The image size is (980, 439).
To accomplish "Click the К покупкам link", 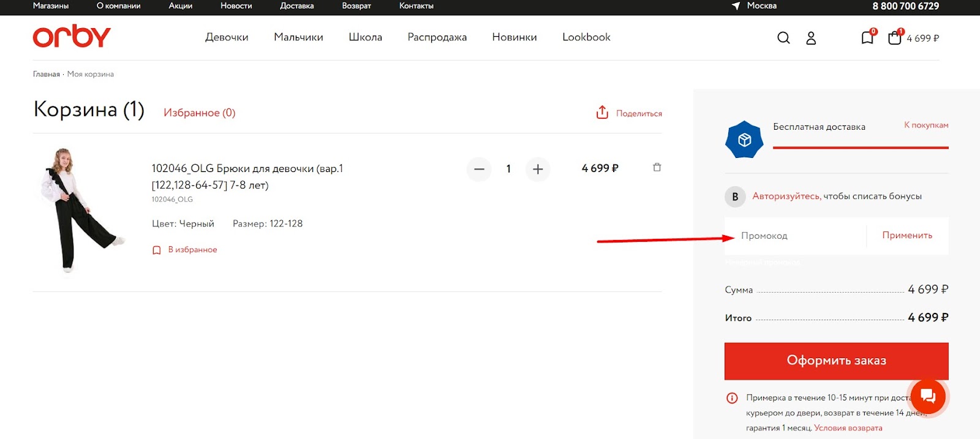I will (926, 125).
